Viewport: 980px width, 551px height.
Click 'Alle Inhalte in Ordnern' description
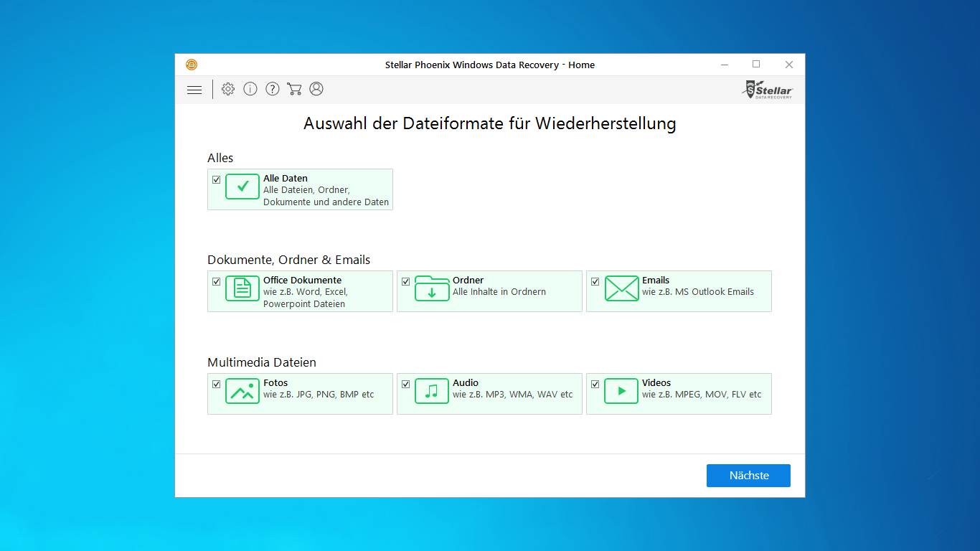pos(499,292)
